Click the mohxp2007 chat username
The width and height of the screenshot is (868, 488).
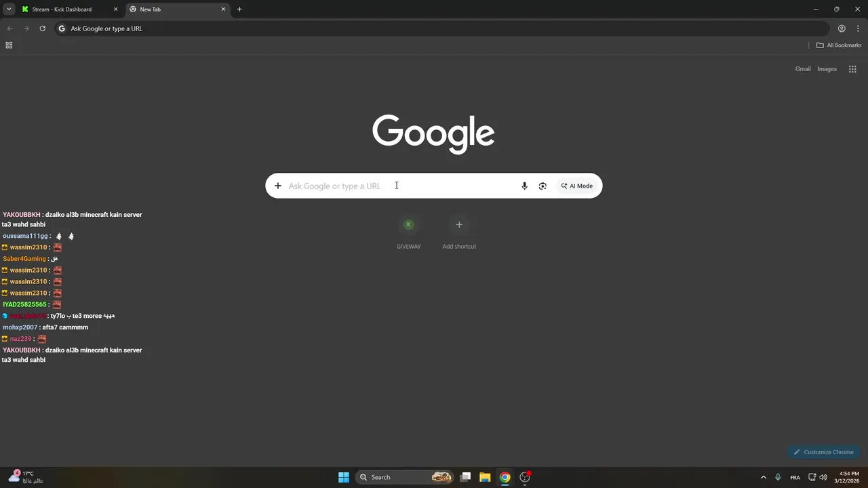click(20, 327)
